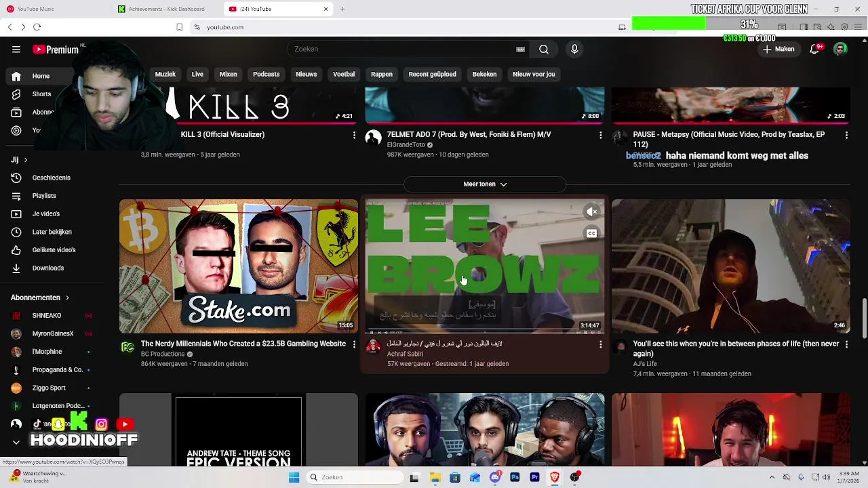The width and height of the screenshot is (868, 488).
Task: Open OBS Studio from the taskbar
Action: click(574, 477)
